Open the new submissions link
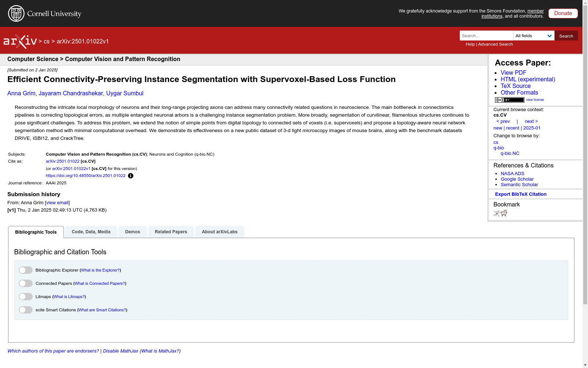 pyautogui.click(x=498, y=128)
